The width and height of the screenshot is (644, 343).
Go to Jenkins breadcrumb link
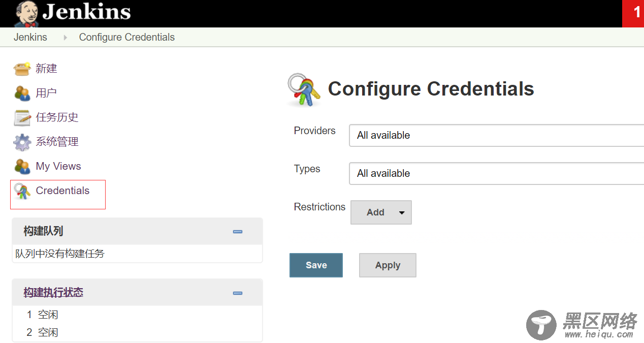[x=30, y=37]
